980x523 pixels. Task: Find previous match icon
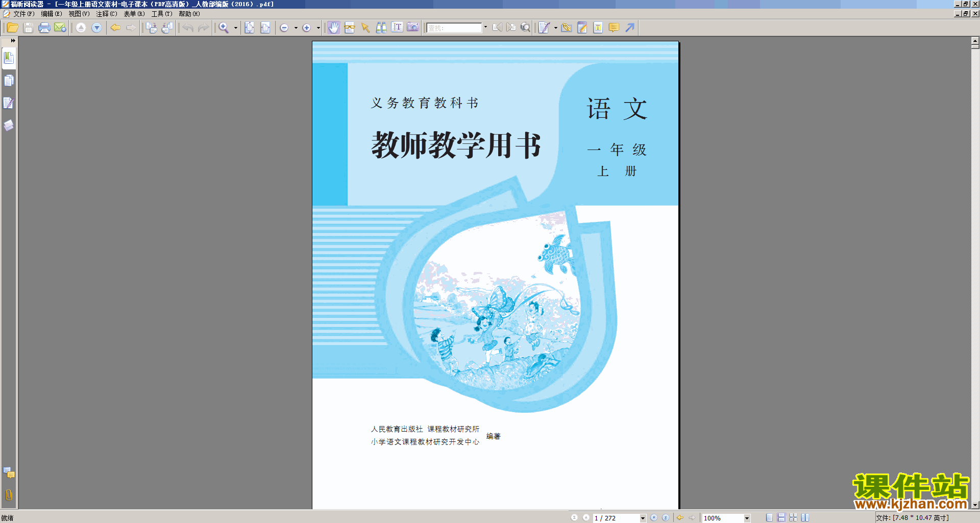497,28
